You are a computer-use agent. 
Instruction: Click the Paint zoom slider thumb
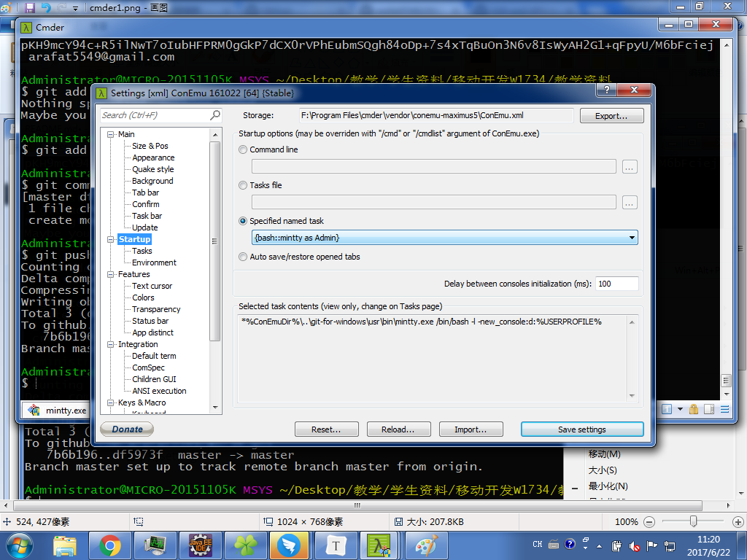tap(694, 521)
